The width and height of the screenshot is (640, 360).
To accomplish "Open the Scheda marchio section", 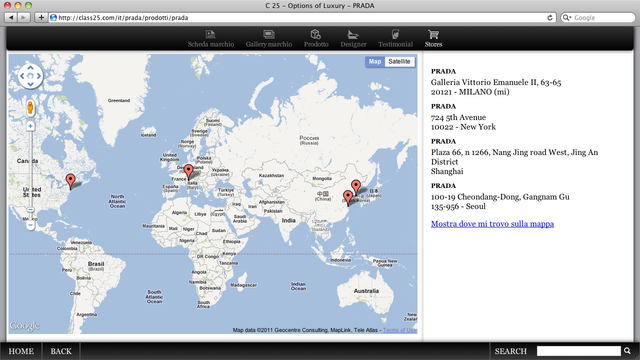I will click(211, 39).
